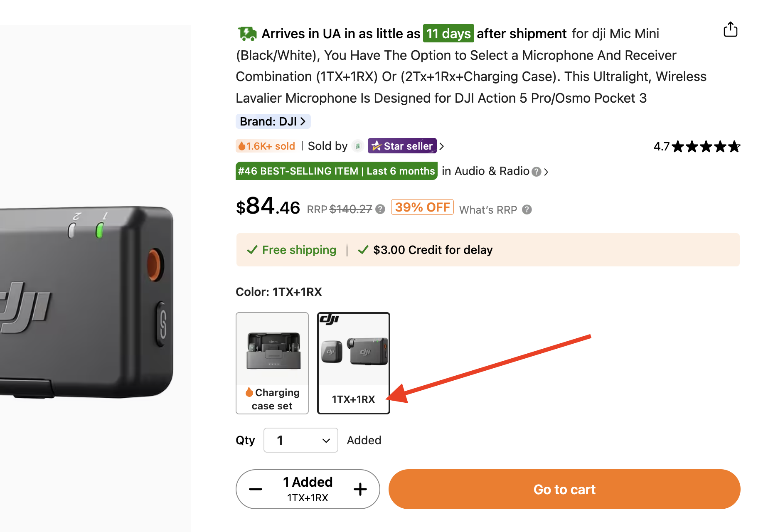Click the delivery truck icon
The height and width of the screenshot is (532, 773).
point(247,34)
